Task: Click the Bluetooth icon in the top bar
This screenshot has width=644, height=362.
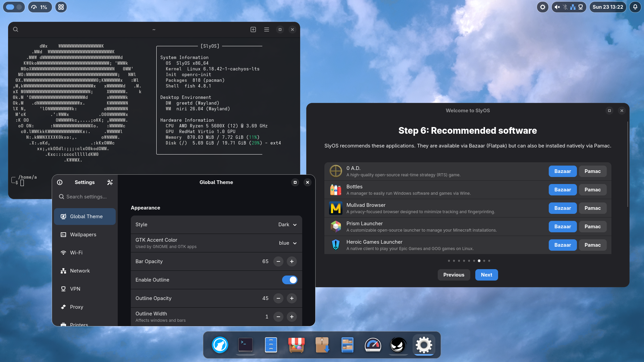Action: [x=565, y=7]
